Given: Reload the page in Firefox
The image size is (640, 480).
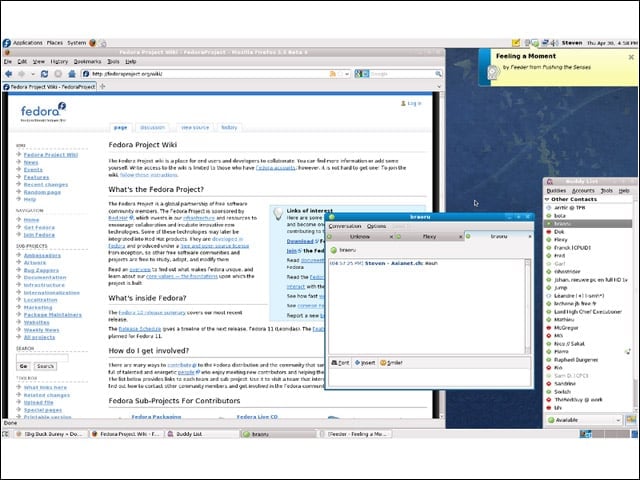Looking at the screenshot, I should click(44, 74).
